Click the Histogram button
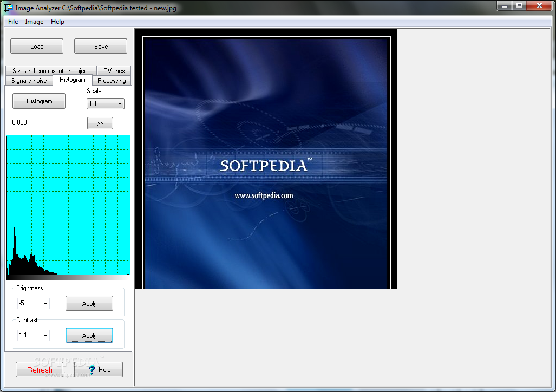 point(39,101)
